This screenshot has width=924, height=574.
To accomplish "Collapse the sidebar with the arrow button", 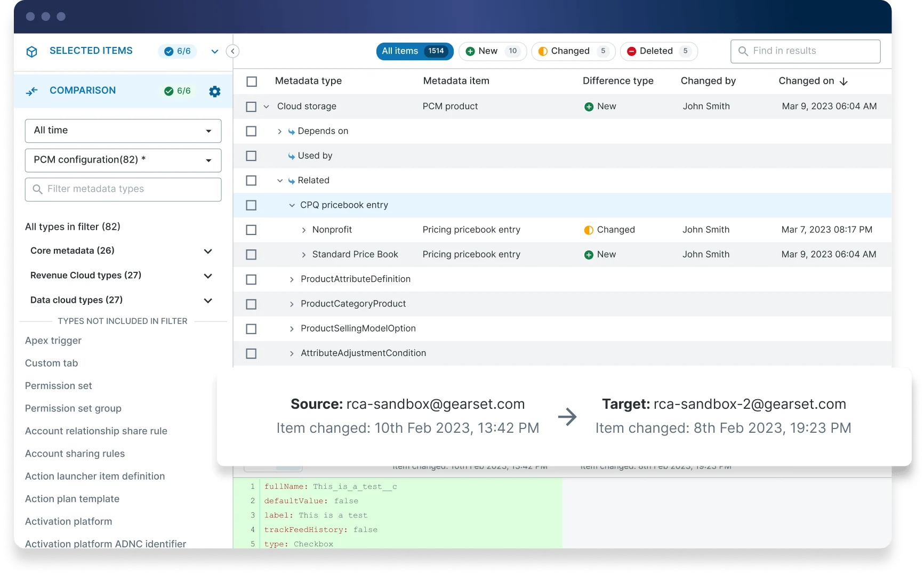I will click(232, 51).
